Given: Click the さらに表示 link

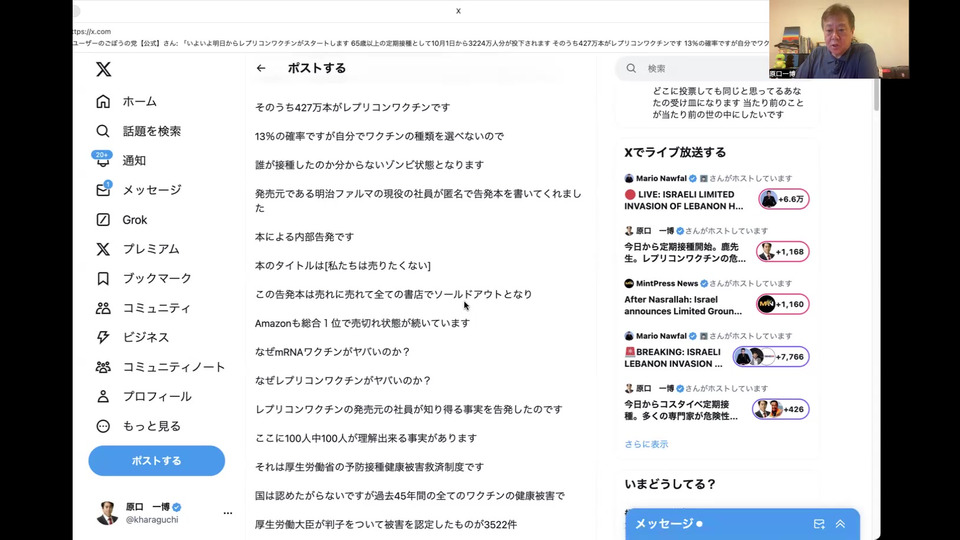Looking at the screenshot, I should (x=646, y=444).
